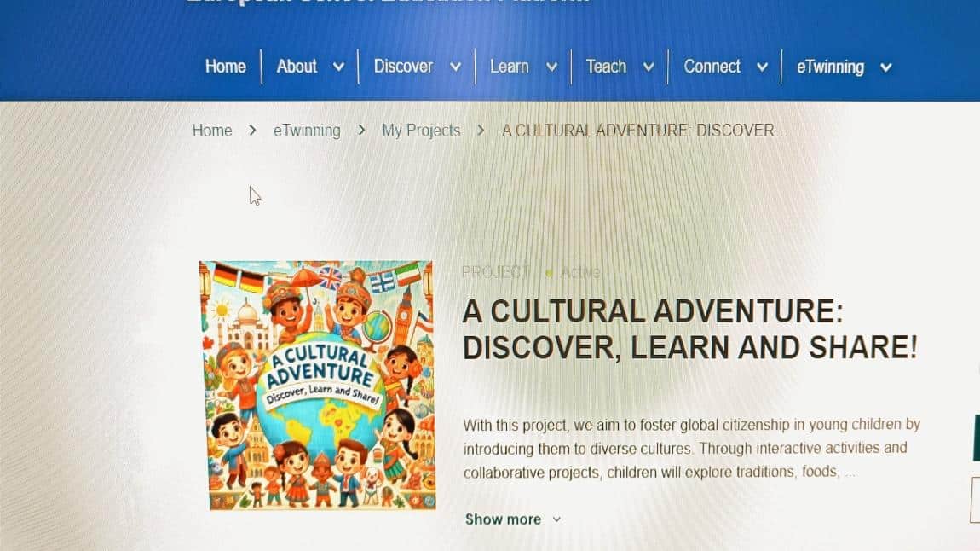The height and width of the screenshot is (551, 980).
Task: Click the chevron next to Show more
Action: point(556,519)
